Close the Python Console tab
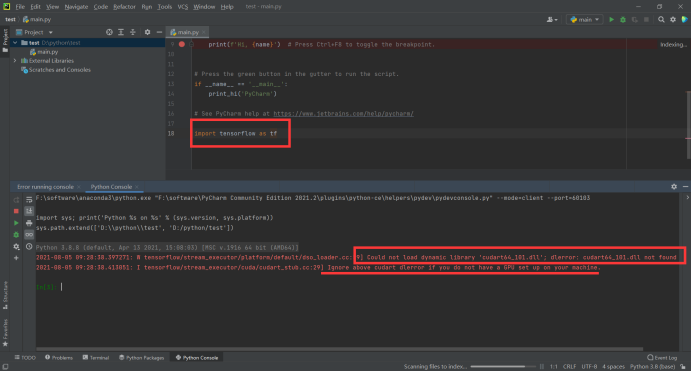This screenshot has height=371, width=692. coord(137,187)
